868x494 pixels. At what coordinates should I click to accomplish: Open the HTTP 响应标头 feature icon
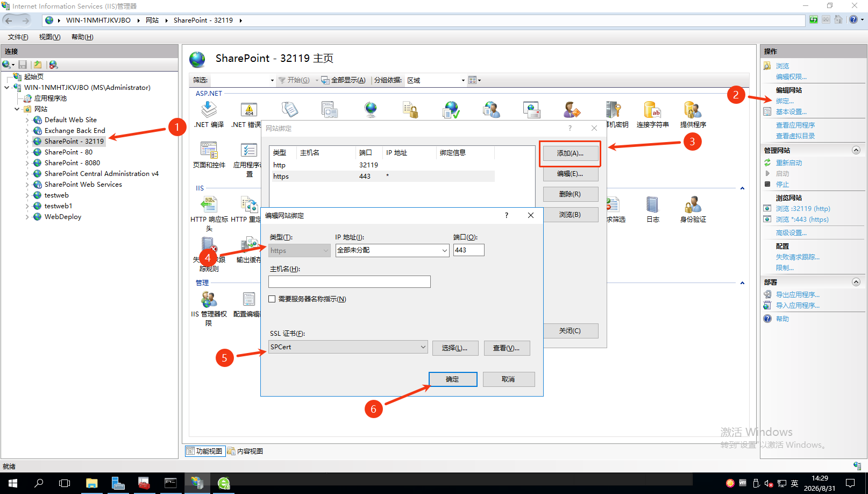coord(209,214)
